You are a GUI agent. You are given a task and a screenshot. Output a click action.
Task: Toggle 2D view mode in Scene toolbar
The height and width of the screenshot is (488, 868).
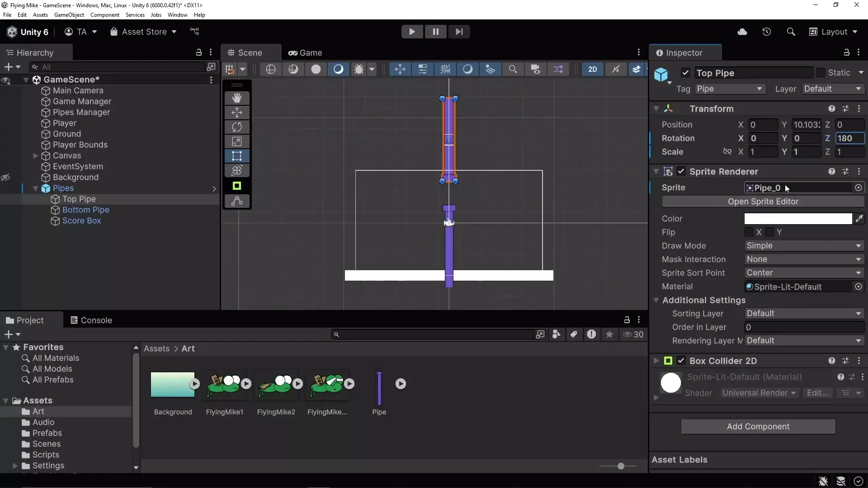pyautogui.click(x=593, y=69)
